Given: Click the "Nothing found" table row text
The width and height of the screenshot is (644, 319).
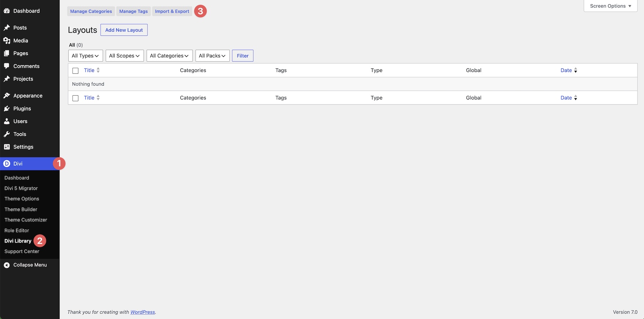Looking at the screenshot, I should coord(88,84).
